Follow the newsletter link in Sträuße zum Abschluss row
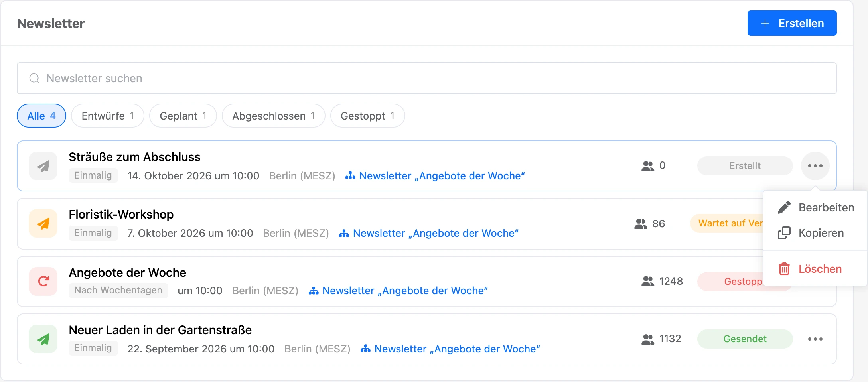Image resolution: width=868 pixels, height=382 pixels. (x=435, y=176)
